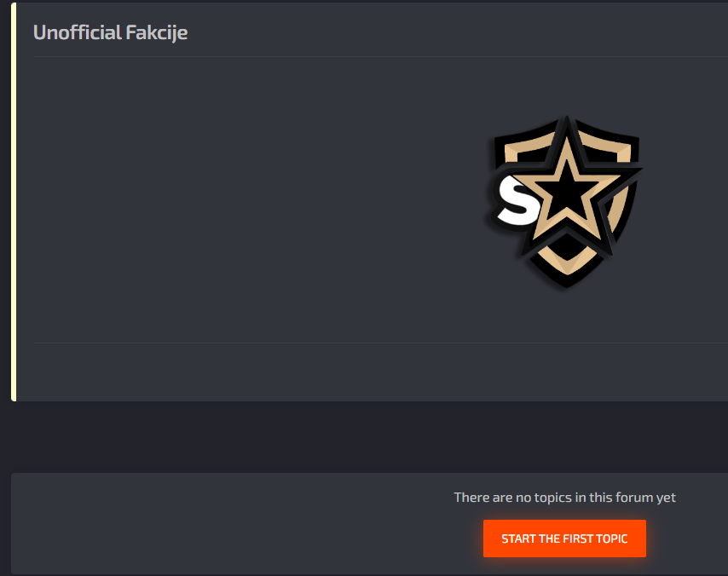Click the Unofficial Fakcije heading
This screenshot has width=728, height=576.
coord(111,32)
